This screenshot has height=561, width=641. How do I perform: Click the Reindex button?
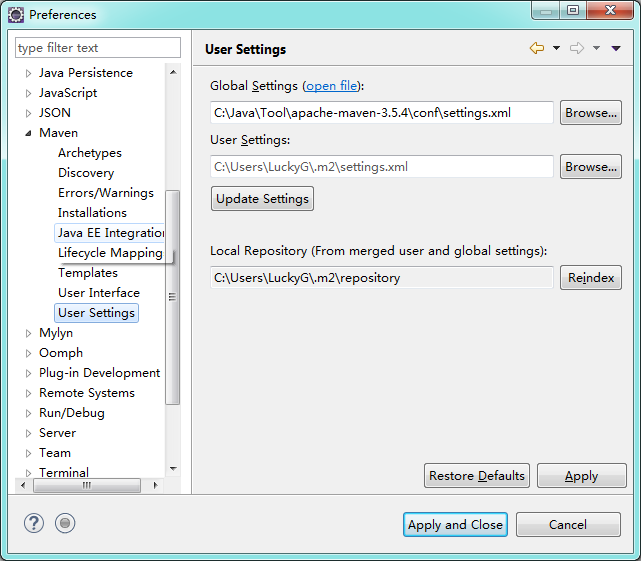[x=591, y=278]
